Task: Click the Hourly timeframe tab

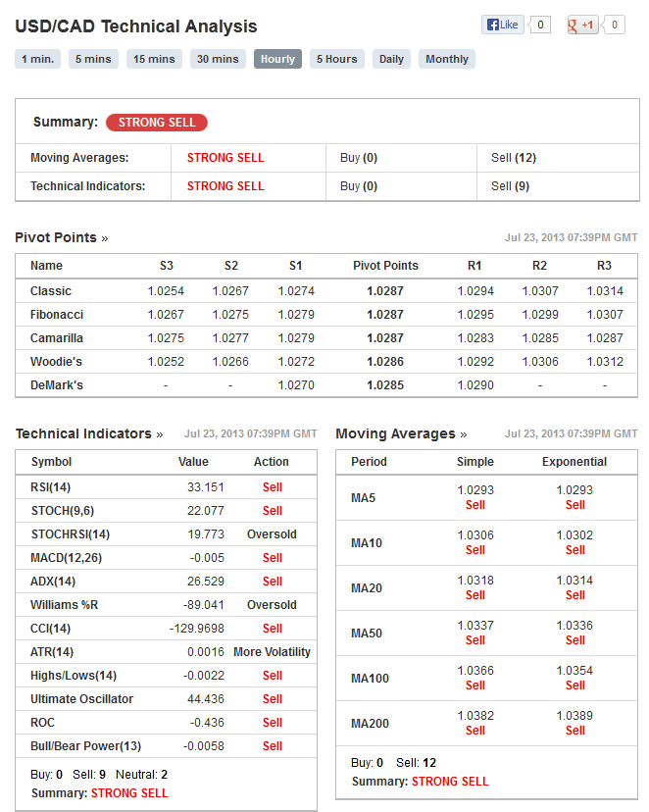Action: point(277,59)
